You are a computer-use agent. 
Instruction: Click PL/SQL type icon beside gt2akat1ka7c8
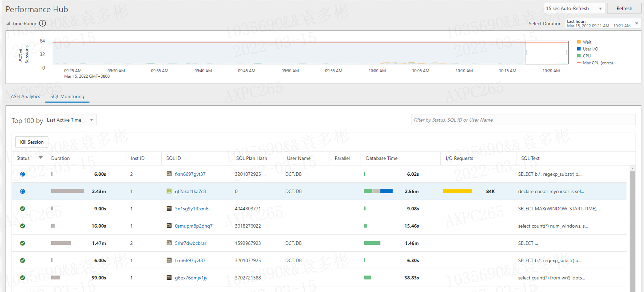pyautogui.click(x=169, y=191)
